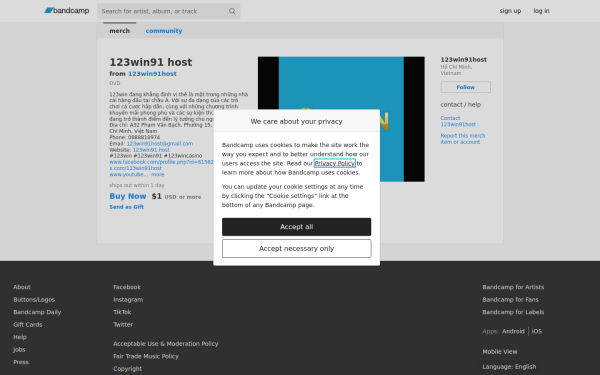Click the iOS app link

536,331
